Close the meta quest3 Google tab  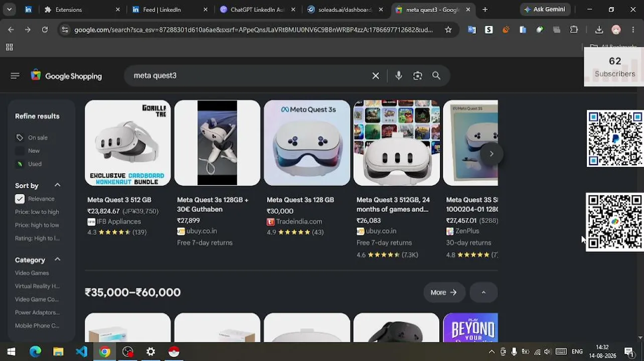[468, 10]
